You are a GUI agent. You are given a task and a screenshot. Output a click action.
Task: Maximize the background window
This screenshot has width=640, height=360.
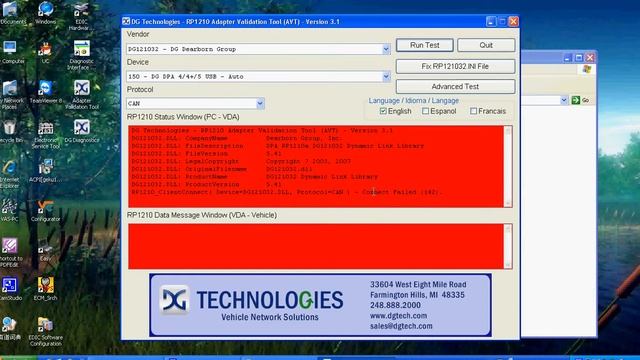coord(579,58)
